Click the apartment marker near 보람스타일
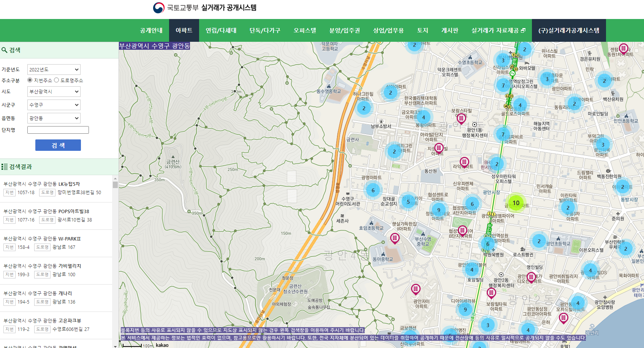 pos(461,119)
